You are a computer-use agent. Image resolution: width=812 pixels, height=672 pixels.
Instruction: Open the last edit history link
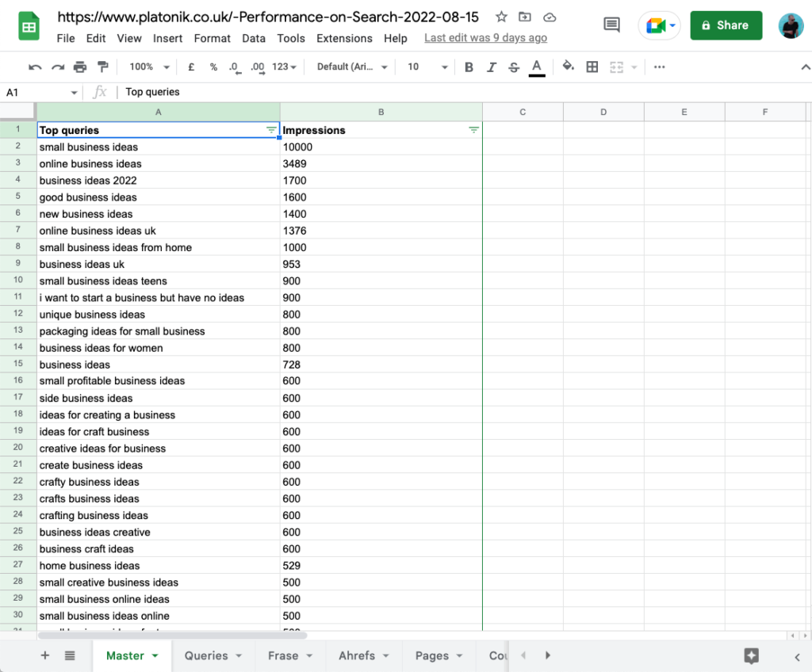click(x=485, y=38)
